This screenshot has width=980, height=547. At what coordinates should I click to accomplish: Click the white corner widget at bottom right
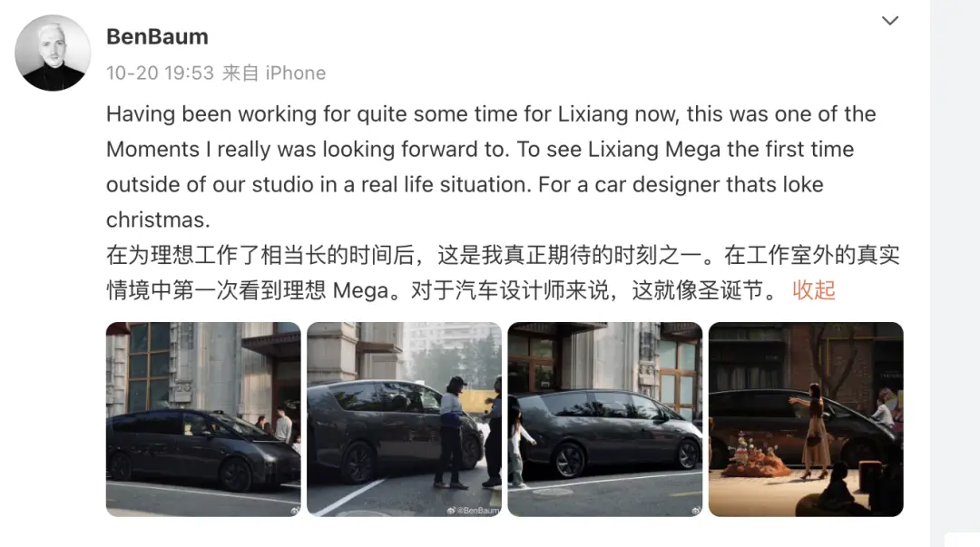pos(963,540)
